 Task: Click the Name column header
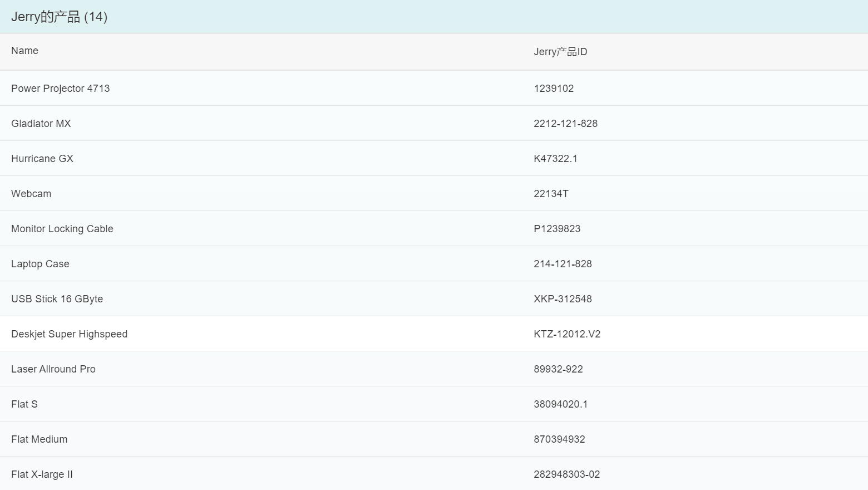point(25,51)
